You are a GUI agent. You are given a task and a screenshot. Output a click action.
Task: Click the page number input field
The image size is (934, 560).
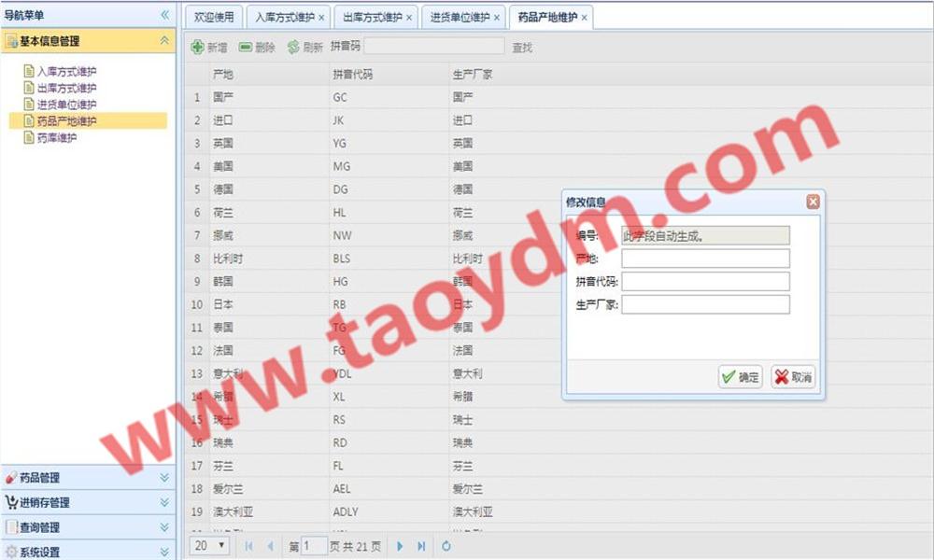[x=314, y=546]
